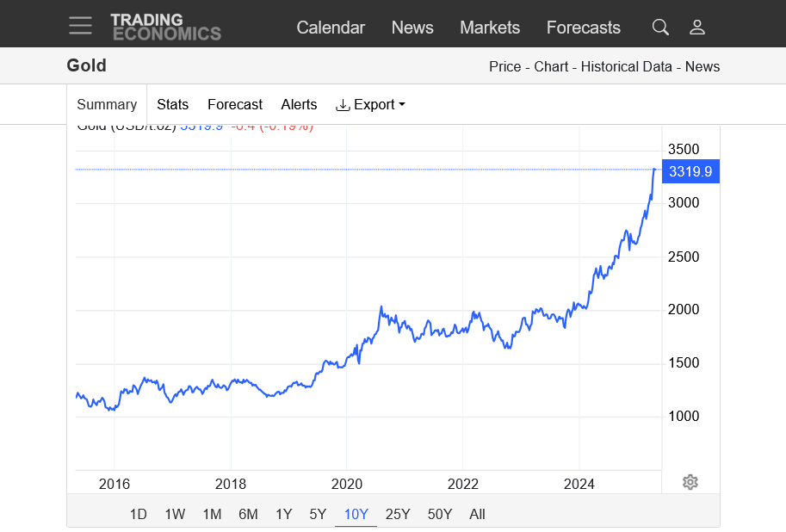The width and height of the screenshot is (786, 532).
Task: Open the user account icon
Action: pos(697,28)
